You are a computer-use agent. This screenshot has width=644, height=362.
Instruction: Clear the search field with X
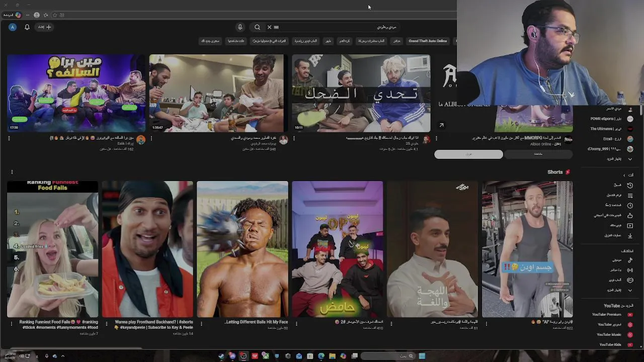coord(269,27)
